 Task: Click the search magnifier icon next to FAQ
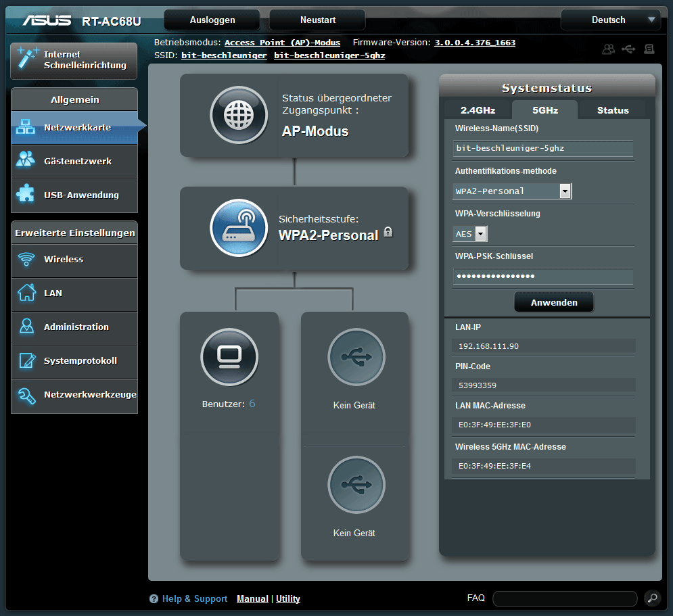tap(651, 598)
